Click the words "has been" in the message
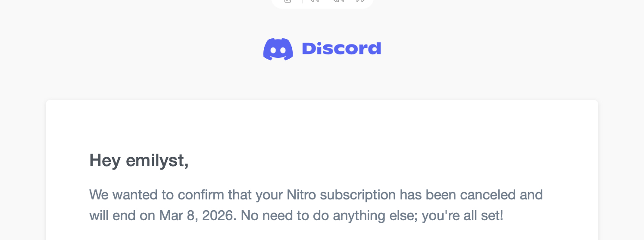644x240 pixels. pyautogui.click(x=428, y=195)
